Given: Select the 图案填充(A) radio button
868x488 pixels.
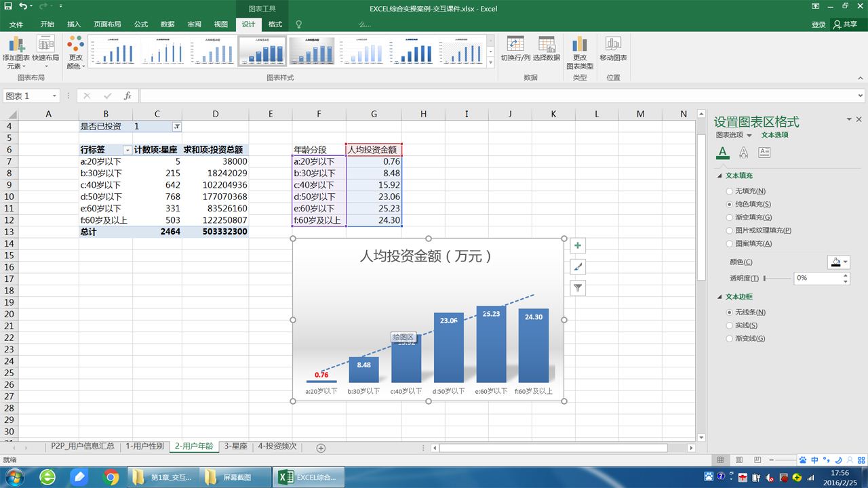Looking at the screenshot, I should [730, 243].
